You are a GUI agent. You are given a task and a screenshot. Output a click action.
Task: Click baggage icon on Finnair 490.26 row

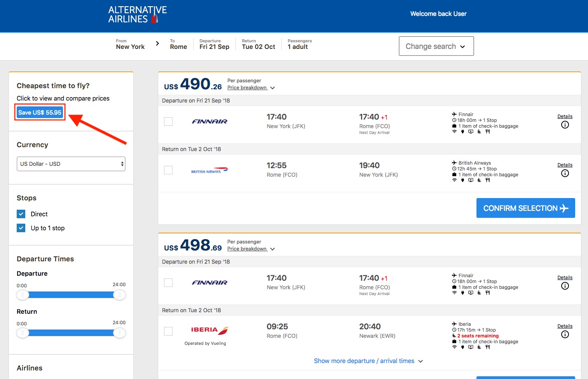coord(454,126)
